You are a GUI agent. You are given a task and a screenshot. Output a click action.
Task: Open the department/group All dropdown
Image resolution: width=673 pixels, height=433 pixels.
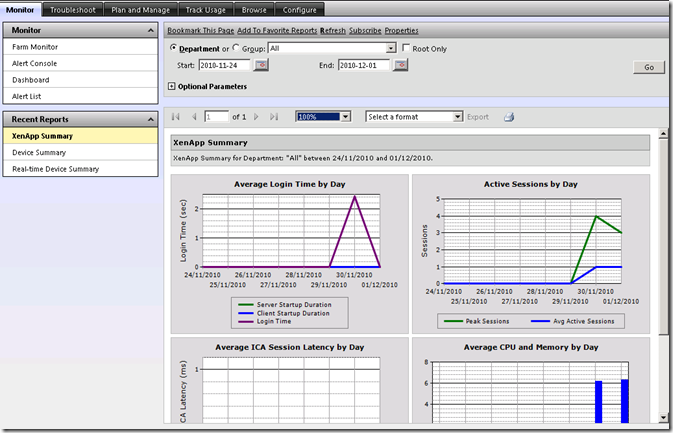[x=391, y=48]
